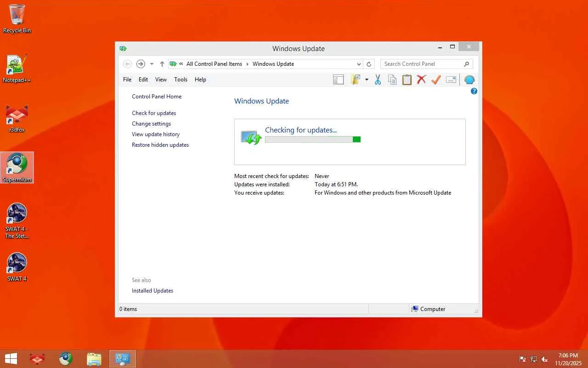Click the Windows Update title bar icon
The image size is (588, 368).
click(123, 49)
